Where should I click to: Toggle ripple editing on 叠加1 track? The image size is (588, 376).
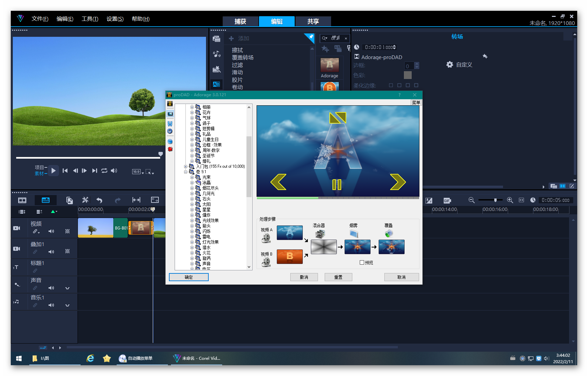pyautogui.click(x=35, y=252)
